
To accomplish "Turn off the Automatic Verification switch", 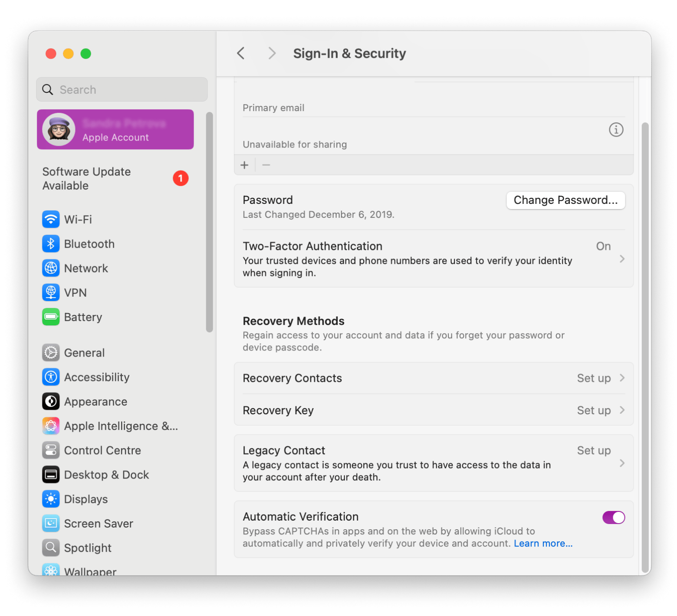I will tap(613, 518).
